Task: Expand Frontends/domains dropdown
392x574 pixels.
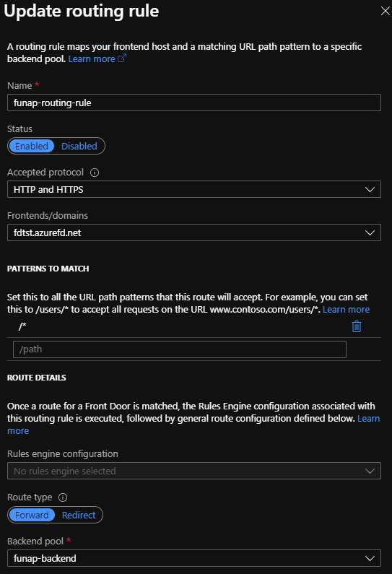Action: [194, 232]
